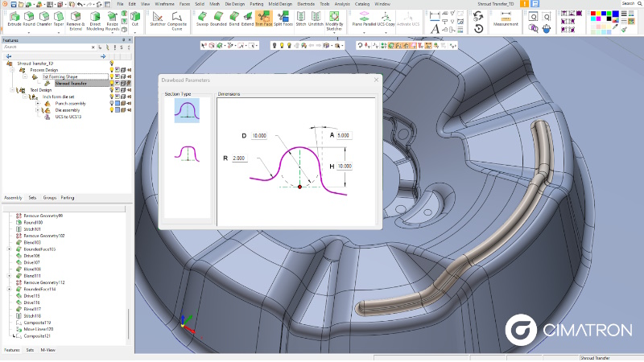Screen dimensions: 644x362
Task: Toggle light bulb visibility for Die assembly
Action: tap(111, 110)
